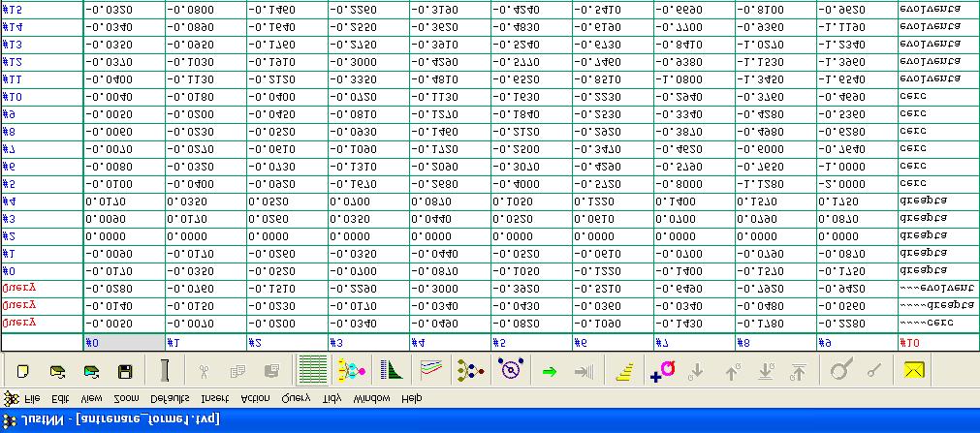Select the green grid view icon
The width and height of the screenshot is (980, 433).
click(x=312, y=370)
